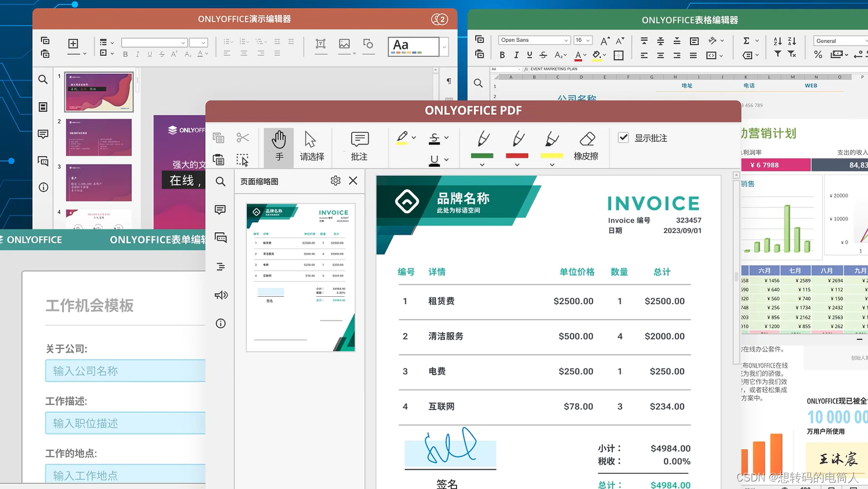The height and width of the screenshot is (489, 868).
Task: Click invoice page thumbnail in PDF panel
Action: [301, 278]
